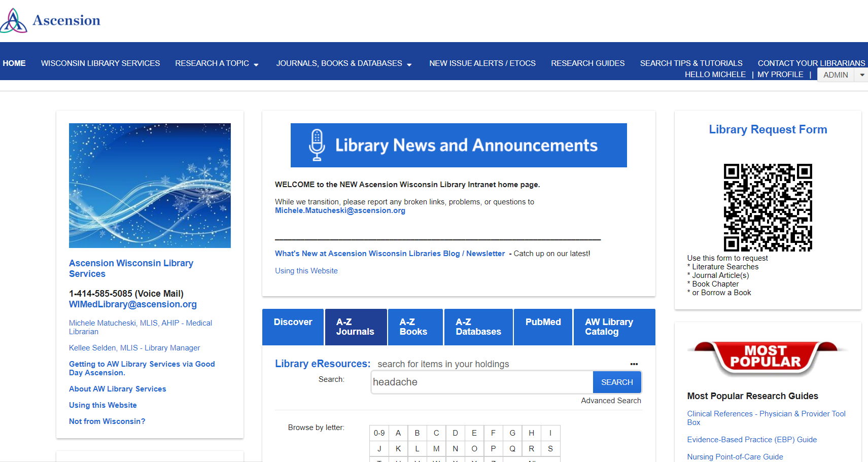Open Contact Your Librarians menu
Image resolution: width=868 pixels, height=462 pixels.
(812, 63)
